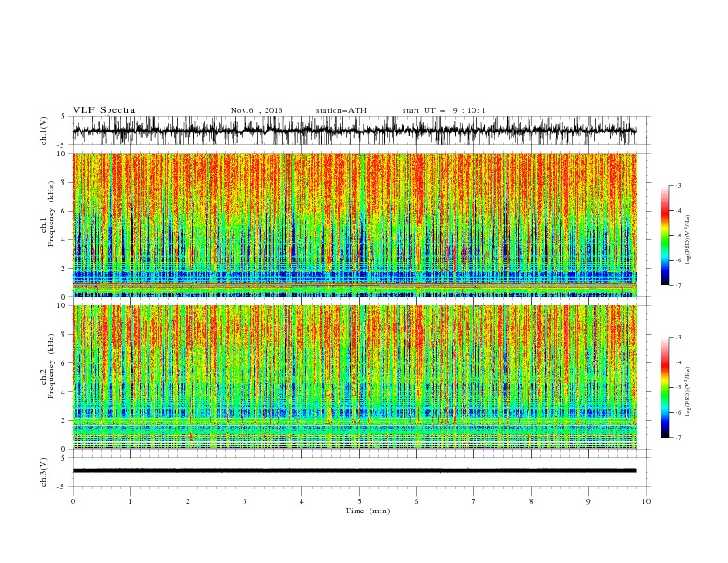Click ch.2 frequency tick "4" kHz
728x563 pixels.
63,392
